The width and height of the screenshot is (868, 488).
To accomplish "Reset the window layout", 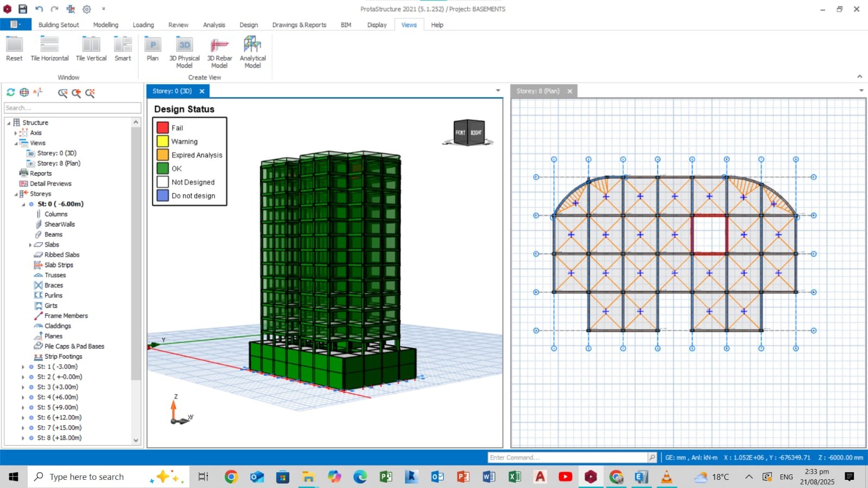I will (x=14, y=46).
